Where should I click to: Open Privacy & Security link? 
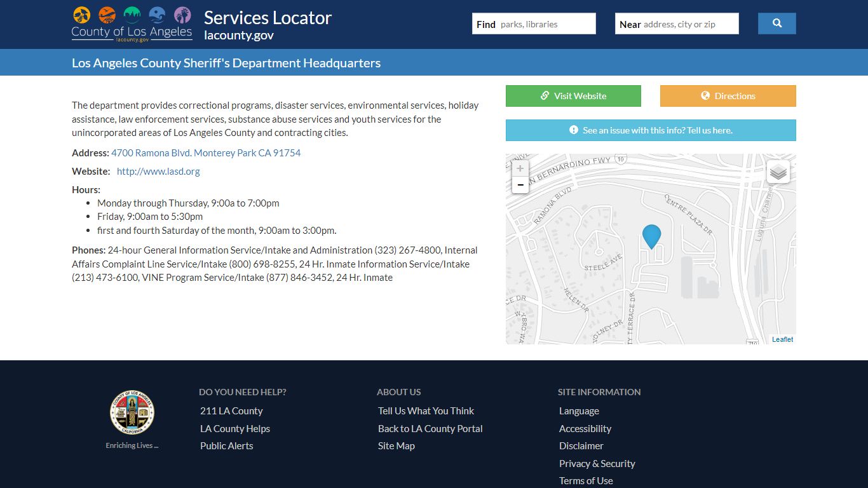(597, 464)
